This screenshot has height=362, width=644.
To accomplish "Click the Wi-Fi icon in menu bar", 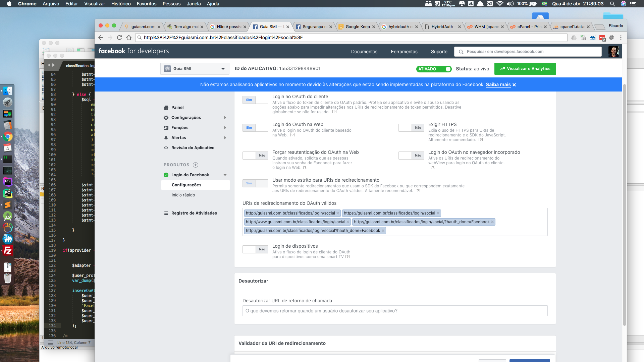I will pyautogui.click(x=500, y=4).
